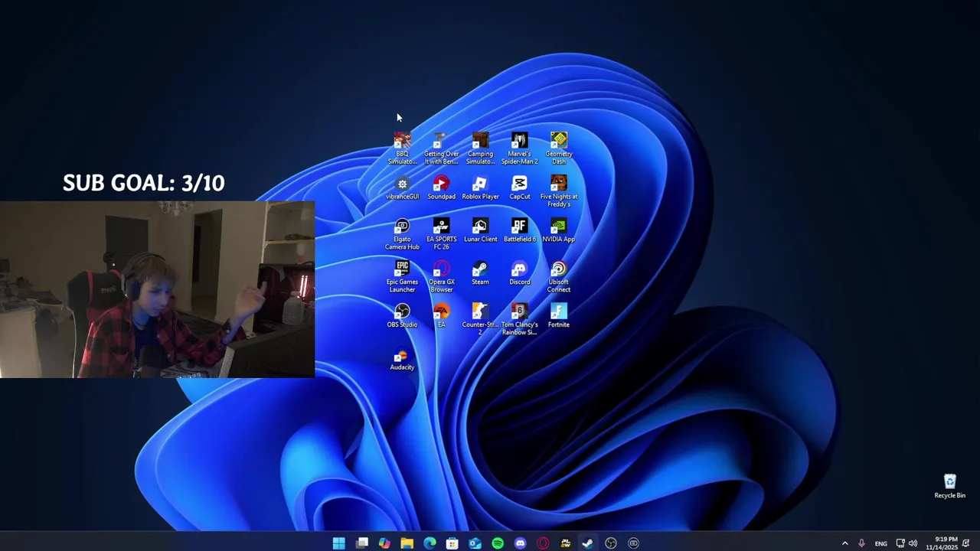Open File Explorer from the taskbar
This screenshot has height=551, width=980.
(407, 543)
